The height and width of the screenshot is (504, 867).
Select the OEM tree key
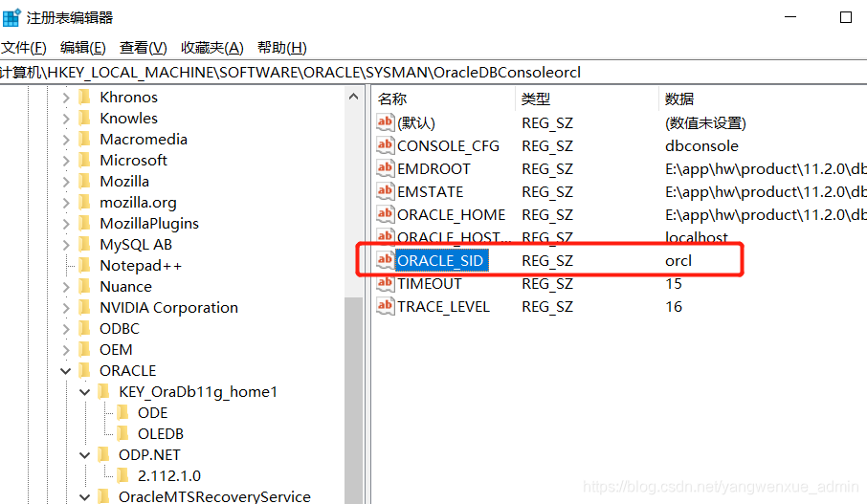tap(116, 350)
